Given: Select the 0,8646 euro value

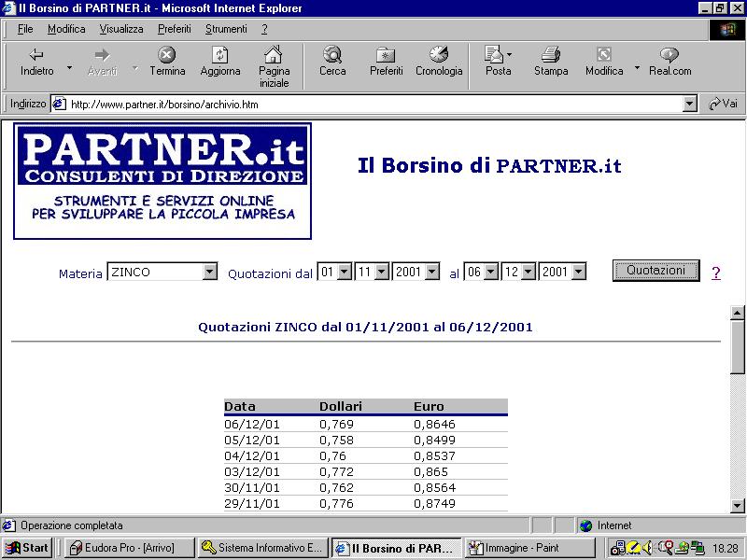Looking at the screenshot, I should (x=434, y=425).
